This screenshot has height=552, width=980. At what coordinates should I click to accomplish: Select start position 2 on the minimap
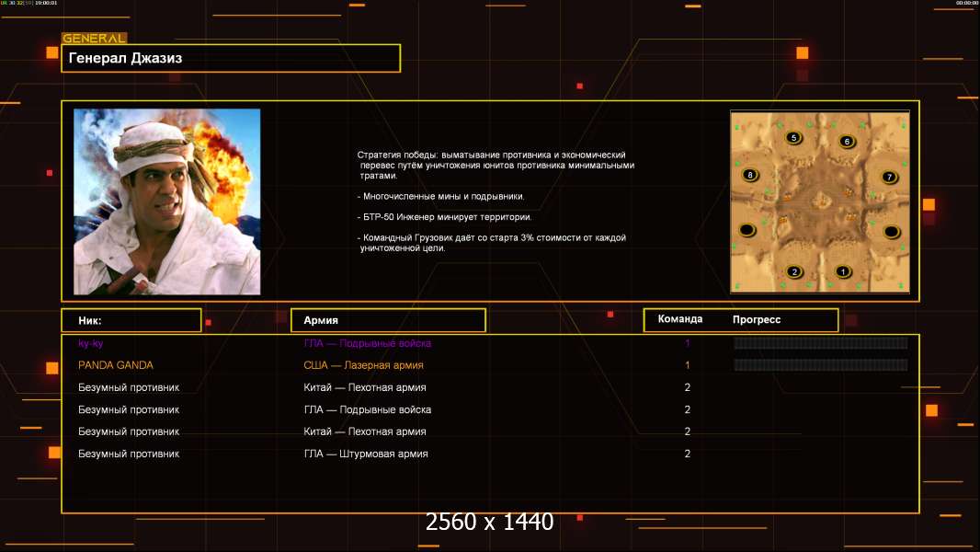coord(794,271)
